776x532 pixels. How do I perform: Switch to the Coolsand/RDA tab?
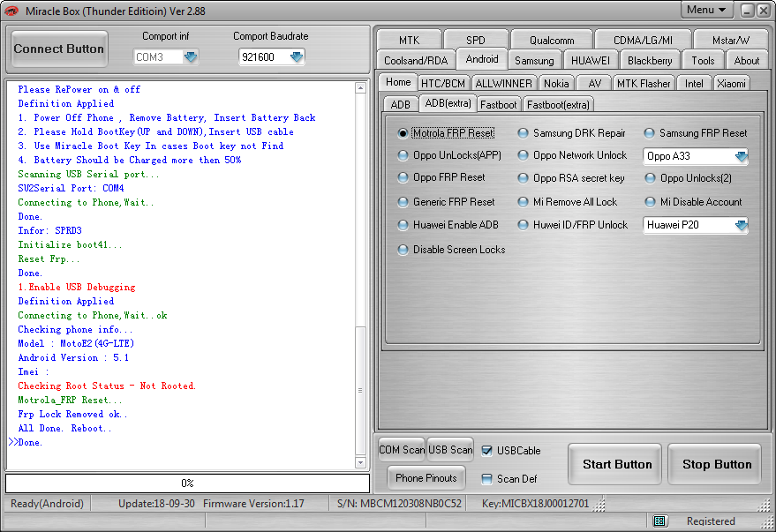pos(416,60)
